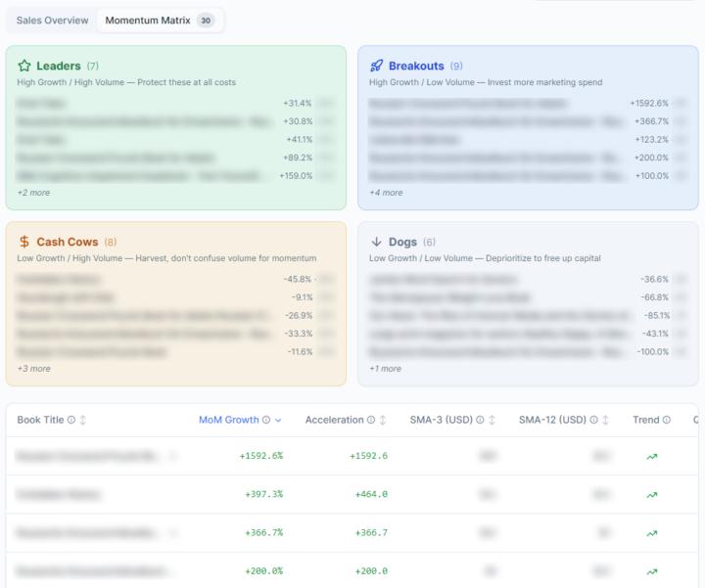Switch to the Sales Overview tab
This screenshot has height=588, width=705.
(52, 21)
